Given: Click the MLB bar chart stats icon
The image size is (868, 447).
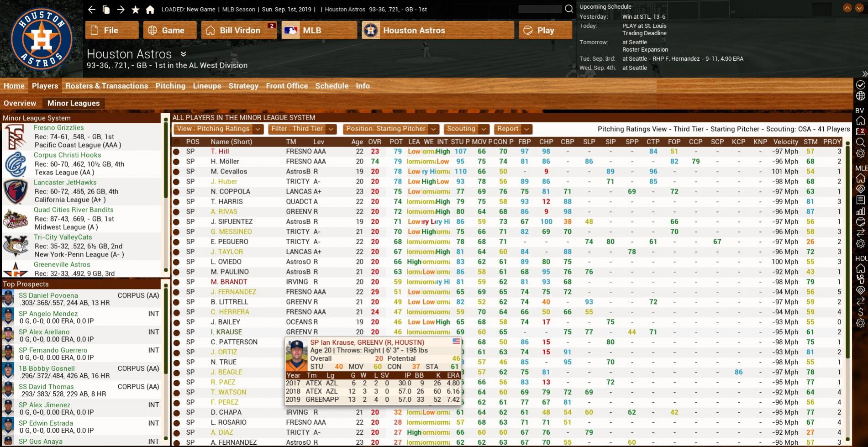Looking at the screenshot, I should (x=860, y=211).
